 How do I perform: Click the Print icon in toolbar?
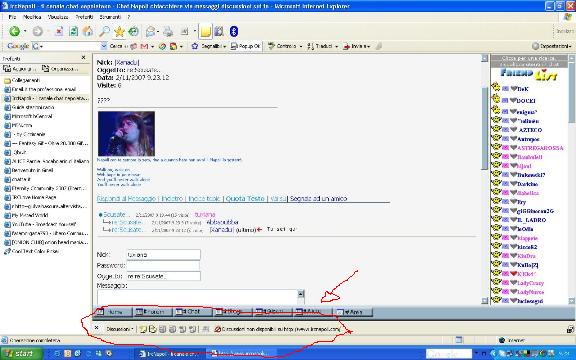[168, 32]
